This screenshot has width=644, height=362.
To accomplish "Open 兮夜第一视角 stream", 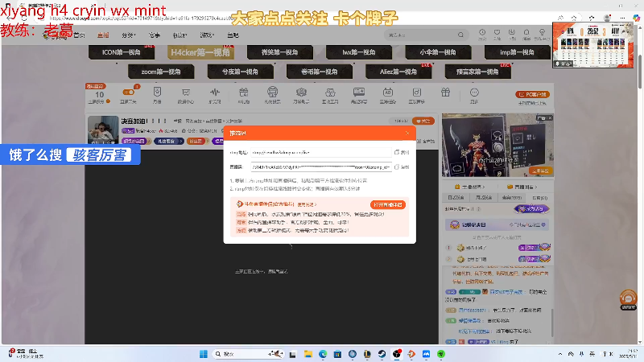I will coord(240,72).
